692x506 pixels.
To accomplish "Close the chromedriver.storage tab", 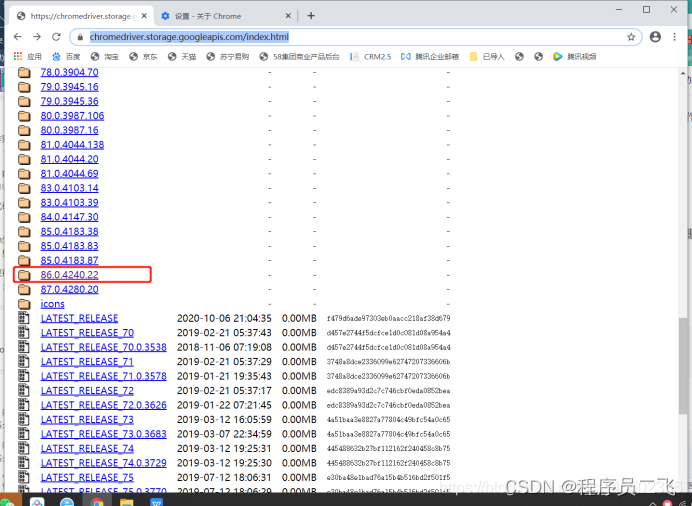I will click(x=144, y=16).
